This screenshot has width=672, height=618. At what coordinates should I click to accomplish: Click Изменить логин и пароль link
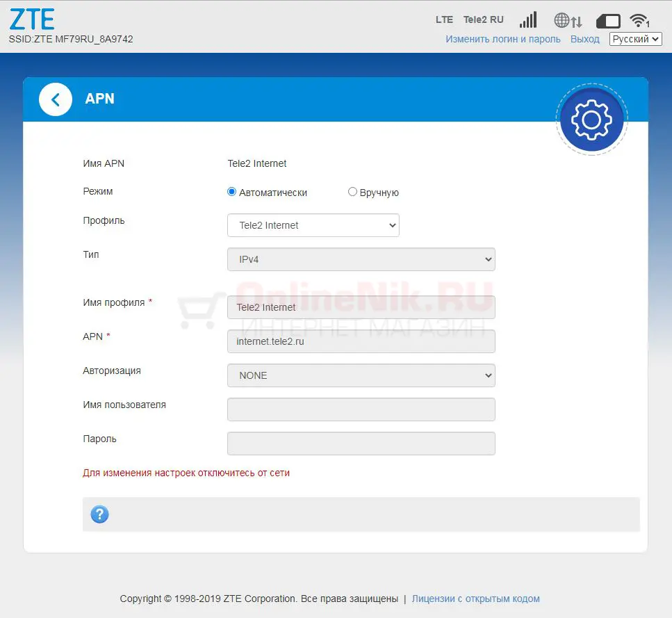tap(502, 39)
